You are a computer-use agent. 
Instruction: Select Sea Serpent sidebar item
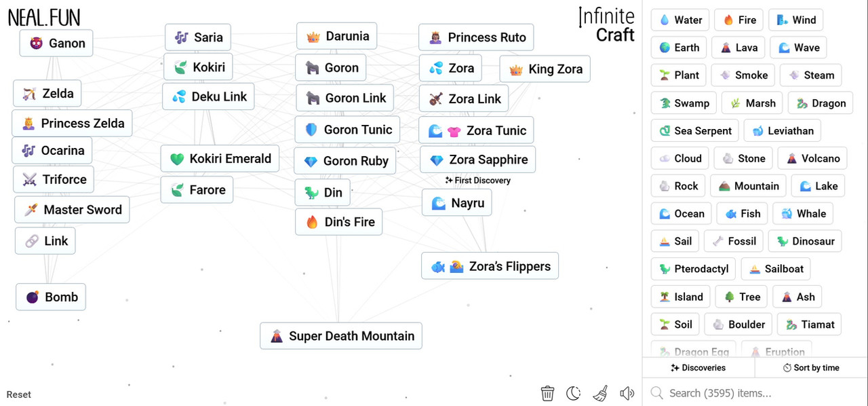tap(695, 130)
